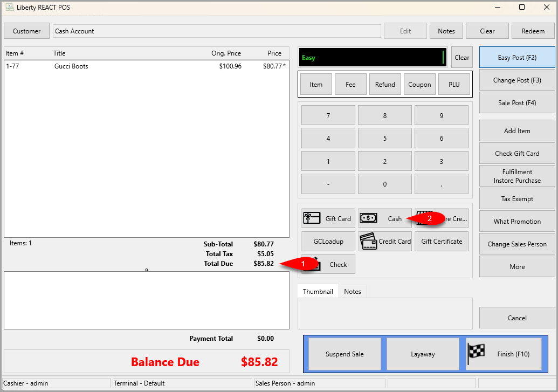Click Terminal - Default status bar entry
Viewport: 558px width, 392px height.
[x=182, y=383]
